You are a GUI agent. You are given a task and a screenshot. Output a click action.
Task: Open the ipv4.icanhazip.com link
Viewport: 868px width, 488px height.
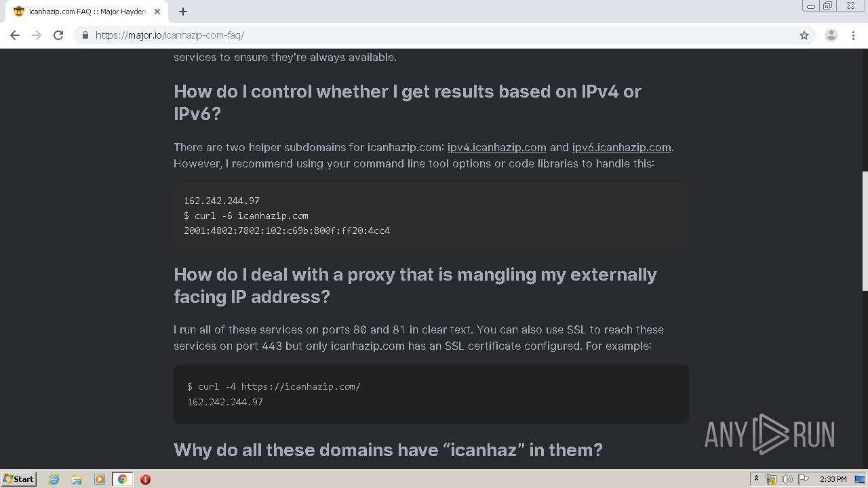[x=496, y=147]
